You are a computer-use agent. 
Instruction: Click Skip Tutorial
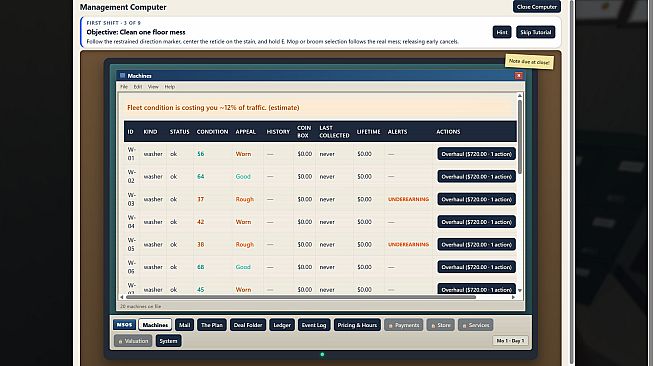click(x=536, y=32)
